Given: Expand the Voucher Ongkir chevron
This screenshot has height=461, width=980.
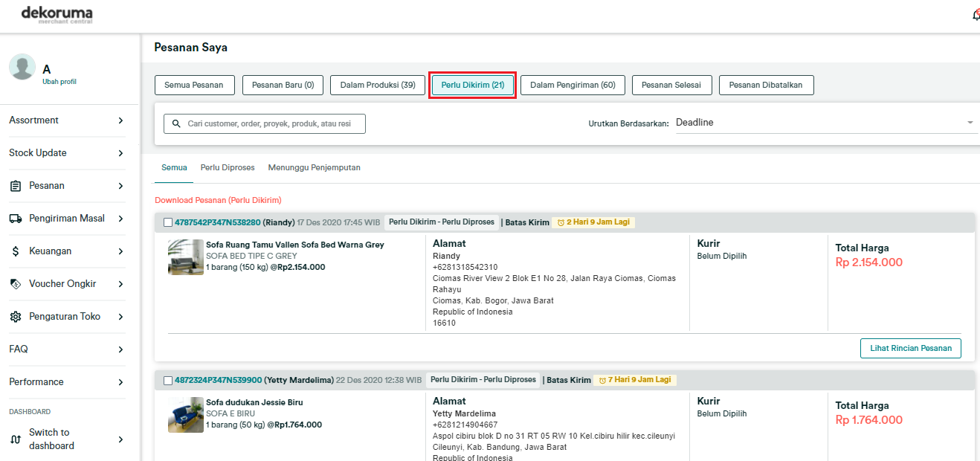Looking at the screenshot, I should (x=120, y=284).
